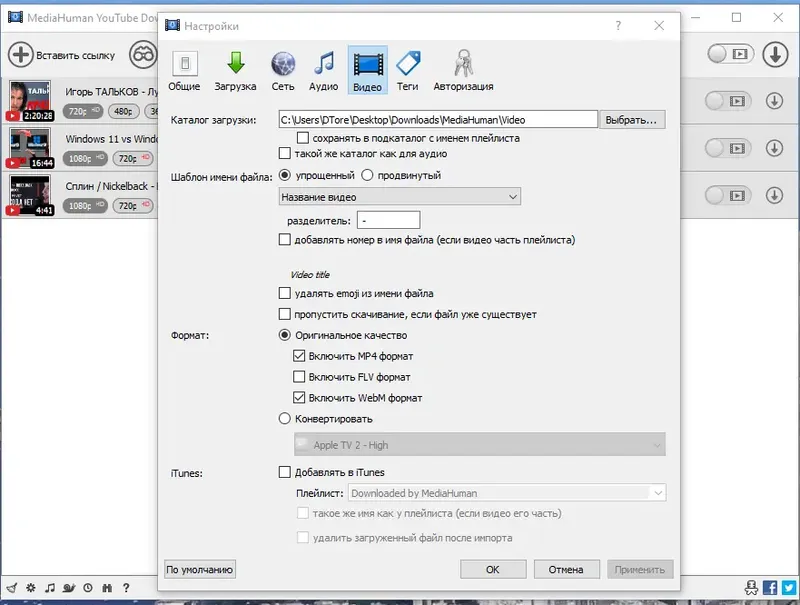Image resolution: width=800 pixels, height=605 pixels.
Task: Open the Загрузка settings section
Action: pos(235,71)
